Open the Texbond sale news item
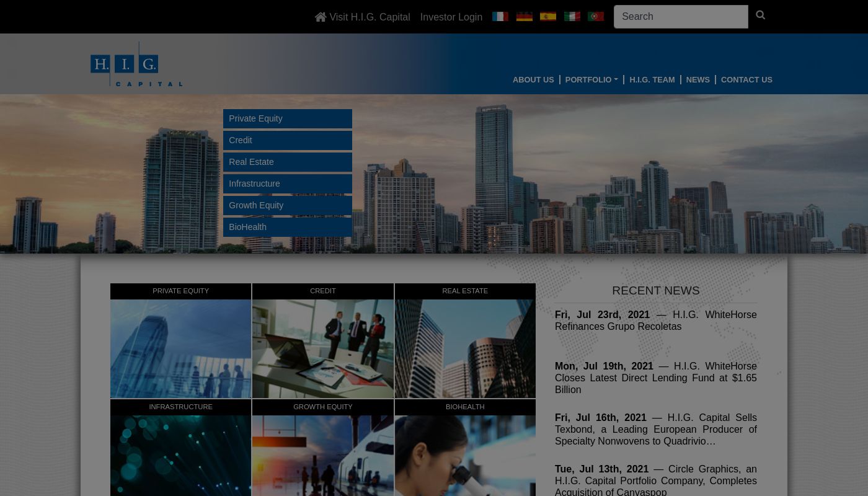Screen dimensions: 868x496 656,429
